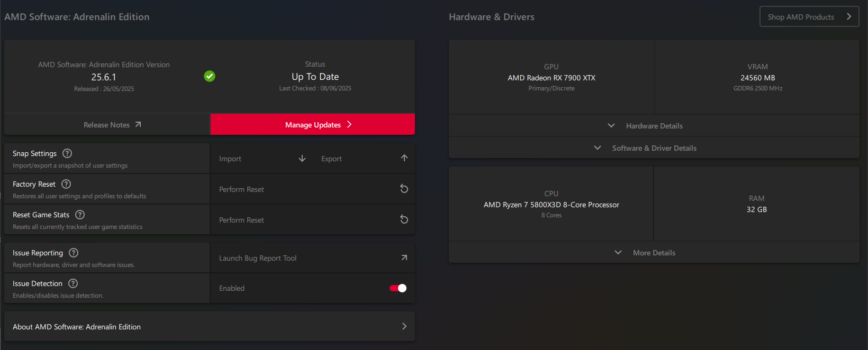Click the More Details chevron arrow
Screen dimensions: 868x350
pyautogui.click(x=618, y=253)
